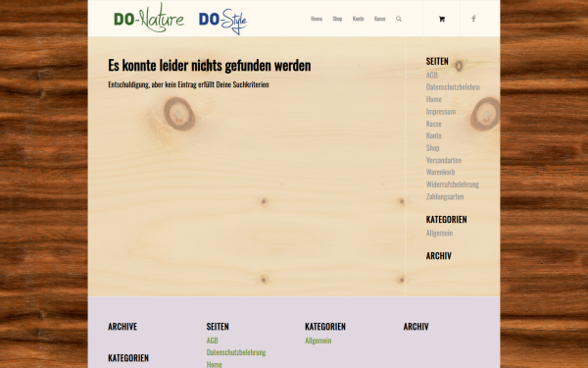Open Kasse in the top navigation
The height and width of the screenshot is (368, 588).
point(379,19)
